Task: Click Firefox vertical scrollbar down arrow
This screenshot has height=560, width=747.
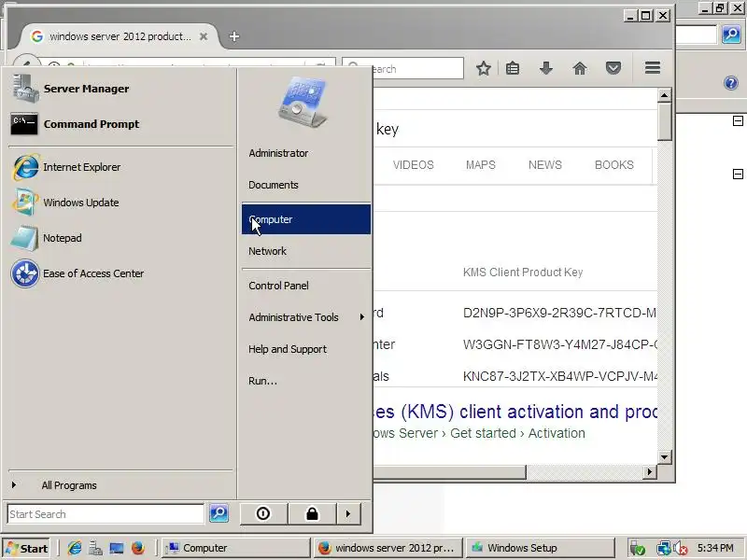Action: (665, 457)
